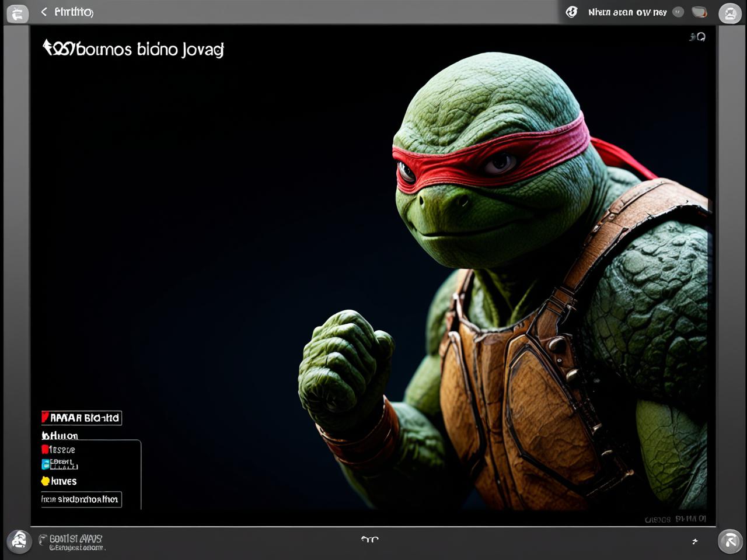Click the round arrow button at bottom right
The width and height of the screenshot is (747, 560).
(x=730, y=541)
